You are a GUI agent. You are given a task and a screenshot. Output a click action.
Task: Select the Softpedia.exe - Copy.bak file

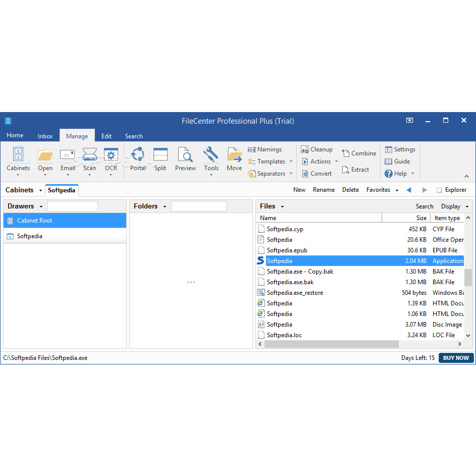pos(360,272)
